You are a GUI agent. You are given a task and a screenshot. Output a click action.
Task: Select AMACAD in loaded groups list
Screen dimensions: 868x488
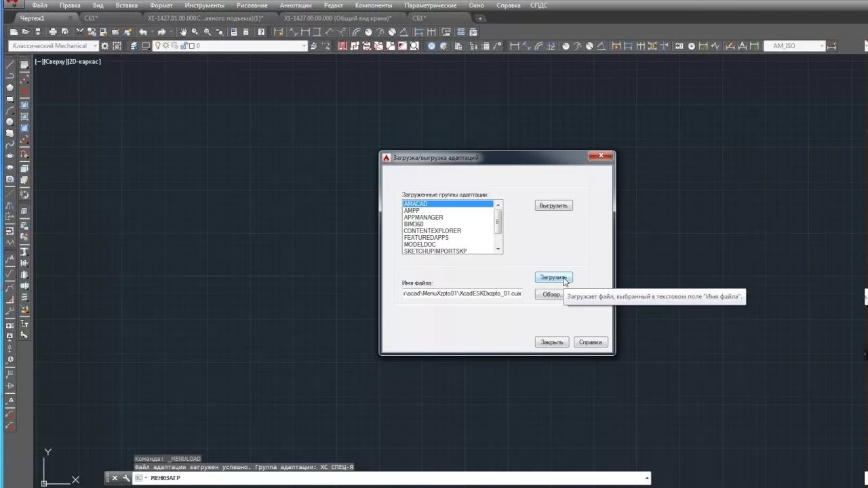(448, 204)
